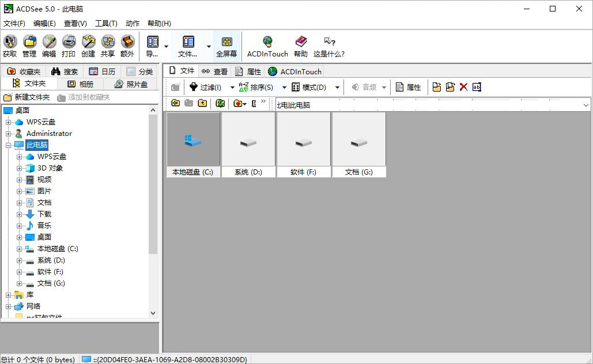The height and width of the screenshot is (364, 593).
Task: Click the 导... navigation pane icon
Action: (152, 46)
